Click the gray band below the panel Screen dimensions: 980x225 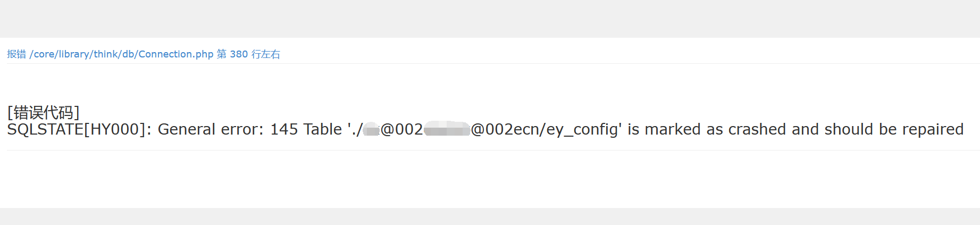point(489,216)
